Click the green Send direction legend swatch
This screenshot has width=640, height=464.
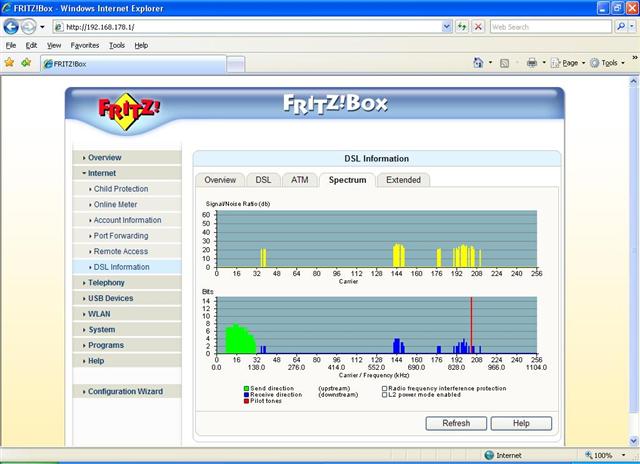246,389
